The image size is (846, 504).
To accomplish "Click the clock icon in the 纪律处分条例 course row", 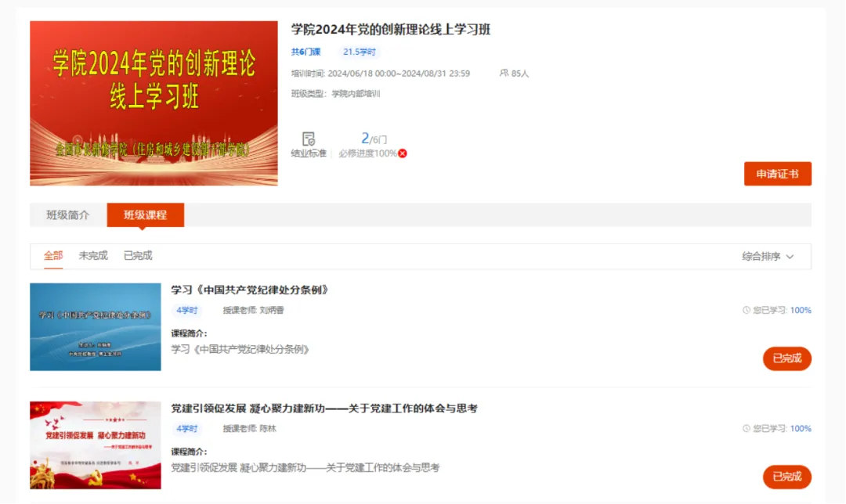I will click(747, 310).
